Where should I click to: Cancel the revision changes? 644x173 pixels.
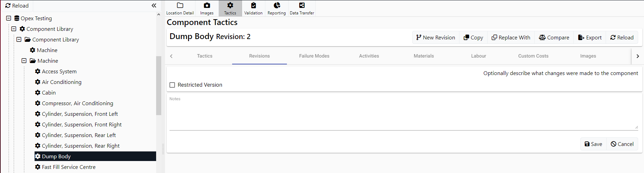click(x=622, y=144)
